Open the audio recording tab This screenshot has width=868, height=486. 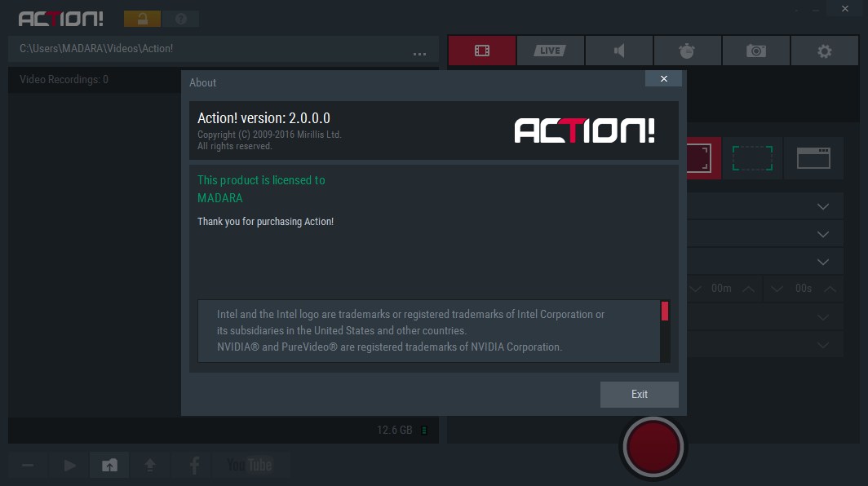coord(619,51)
